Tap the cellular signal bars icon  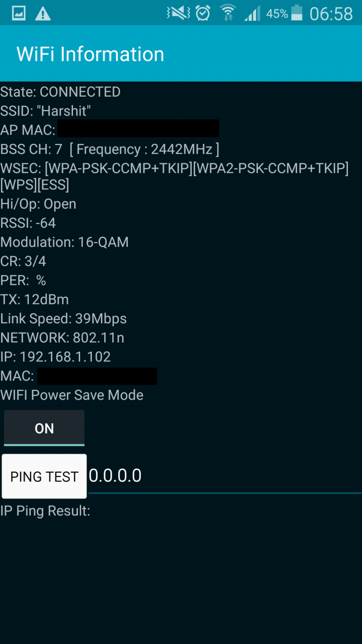(x=252, y=13)
